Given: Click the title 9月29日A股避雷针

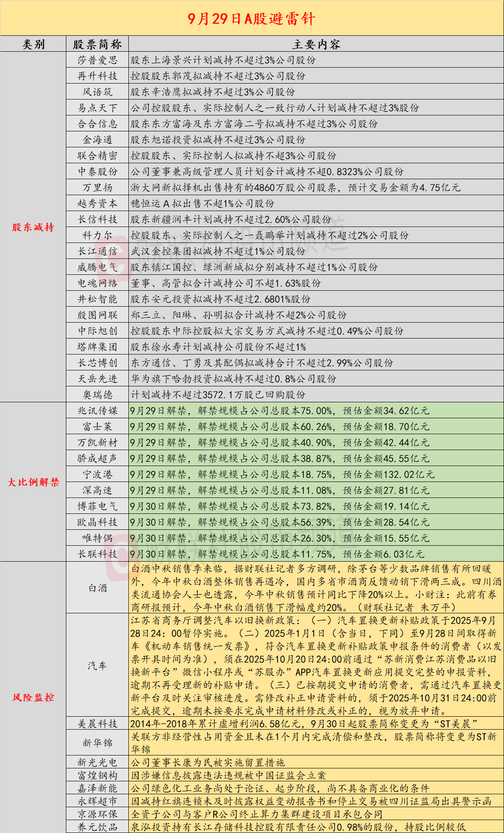Looking at the screenshot, I should [x=252, y=19].
